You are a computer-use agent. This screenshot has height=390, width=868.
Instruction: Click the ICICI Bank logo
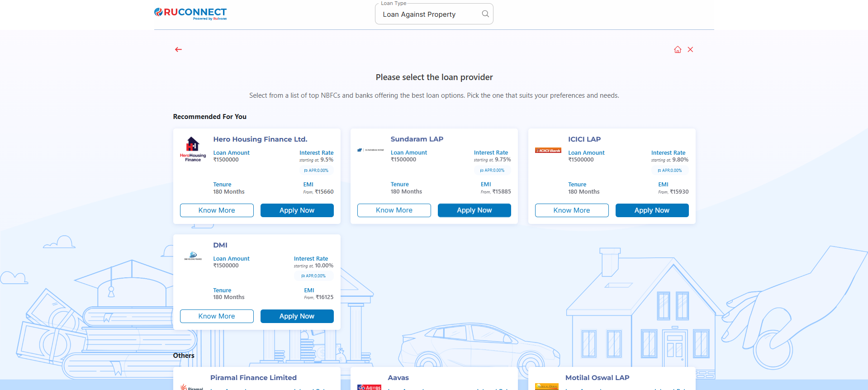point(548,150)
